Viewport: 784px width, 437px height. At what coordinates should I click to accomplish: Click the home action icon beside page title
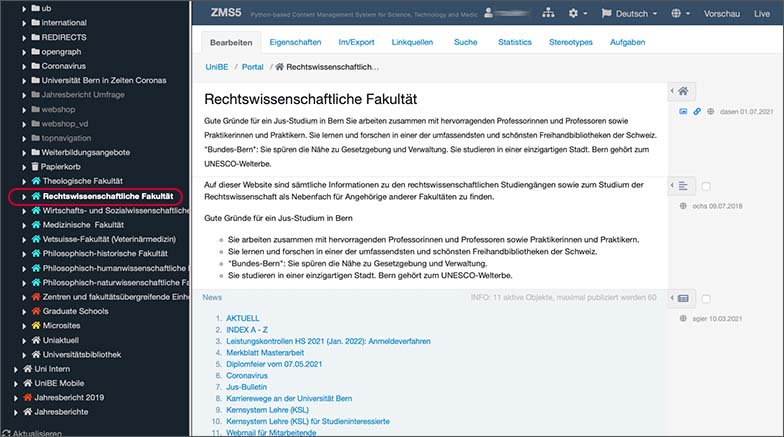[682, 91]
